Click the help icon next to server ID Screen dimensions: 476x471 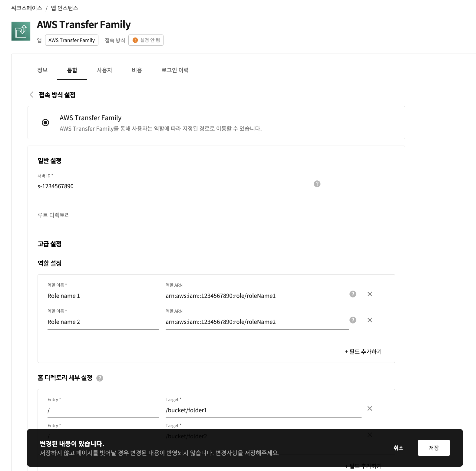(317, 184)
